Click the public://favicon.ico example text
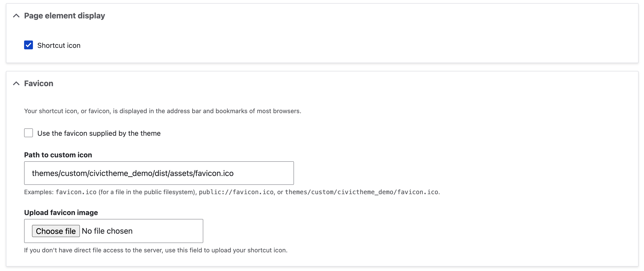The width and height of the screenshot is (644, 271). click(x=236, y=192)
